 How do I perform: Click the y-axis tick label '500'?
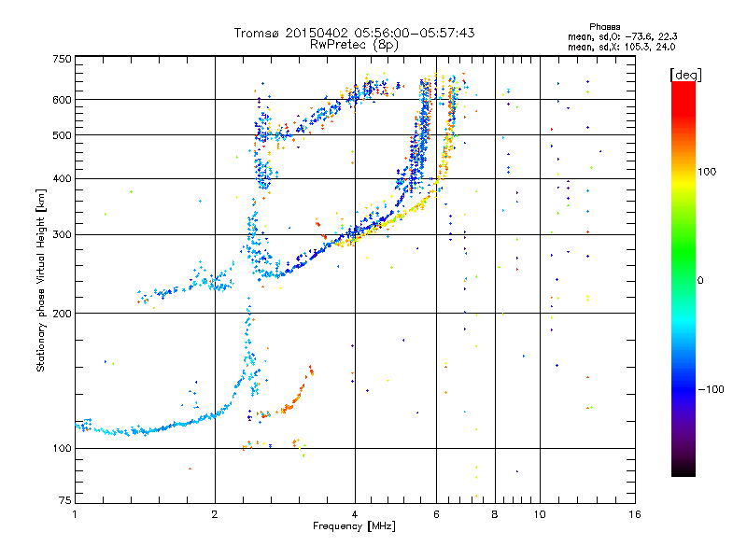coord(62,135)
